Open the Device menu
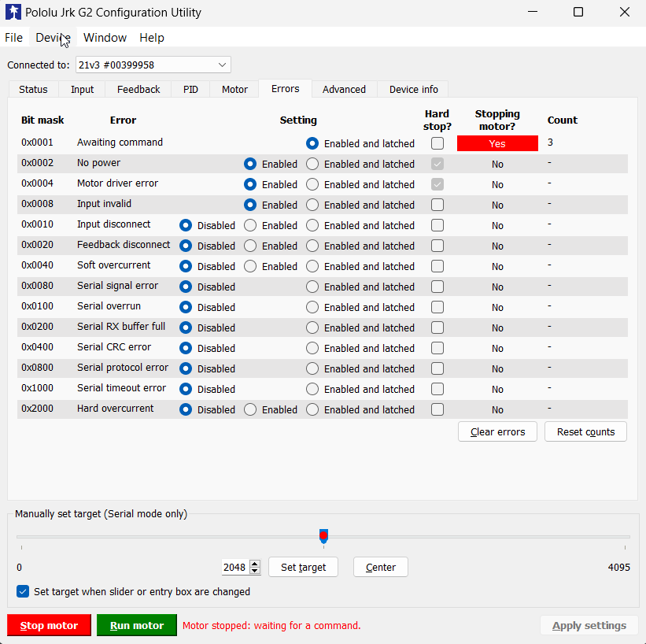This screenshot has height=644, width=646. tap(53, 38)
